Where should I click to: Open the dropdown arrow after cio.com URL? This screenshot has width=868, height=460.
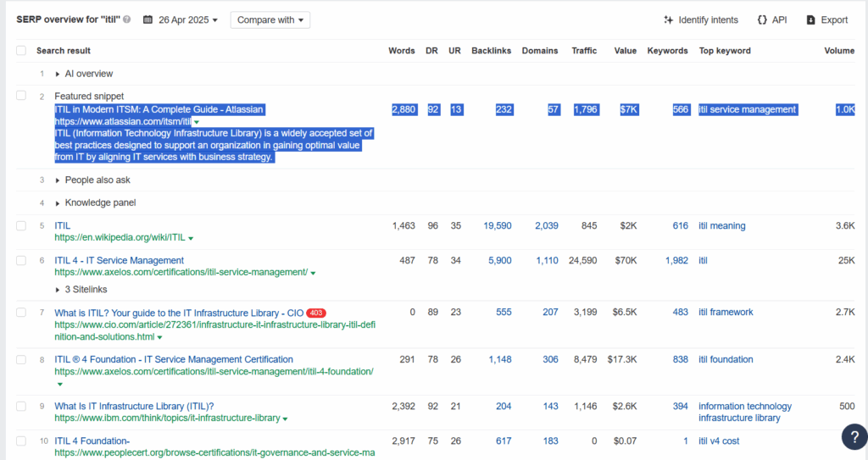pos(159,338)
